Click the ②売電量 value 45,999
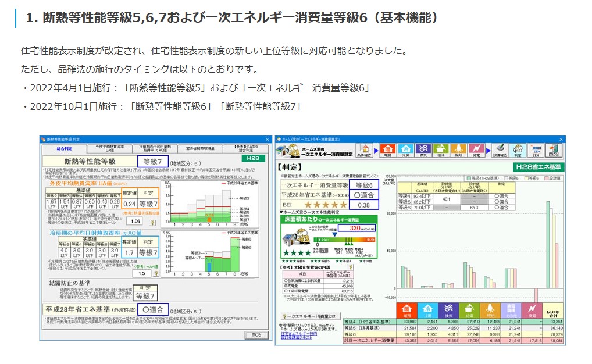This screenshot has width=592, height=364. (340, 286)
